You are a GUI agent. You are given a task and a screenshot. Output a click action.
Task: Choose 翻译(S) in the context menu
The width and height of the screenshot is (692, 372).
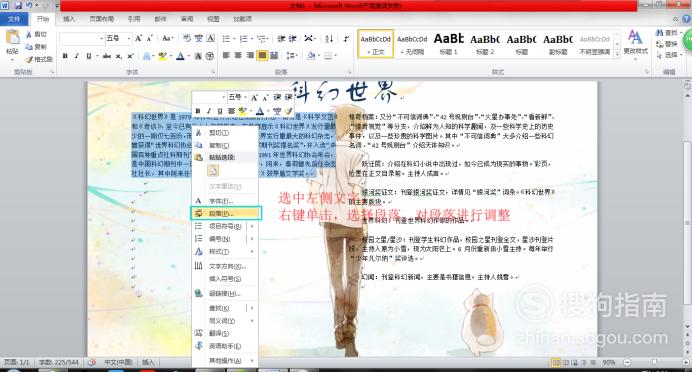click(x=225, y=334)
